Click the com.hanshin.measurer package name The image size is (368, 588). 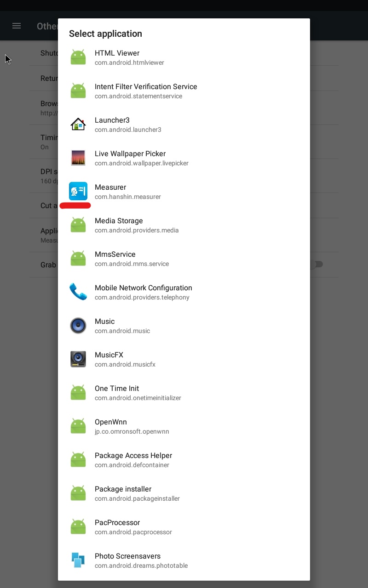click(128, 197)
